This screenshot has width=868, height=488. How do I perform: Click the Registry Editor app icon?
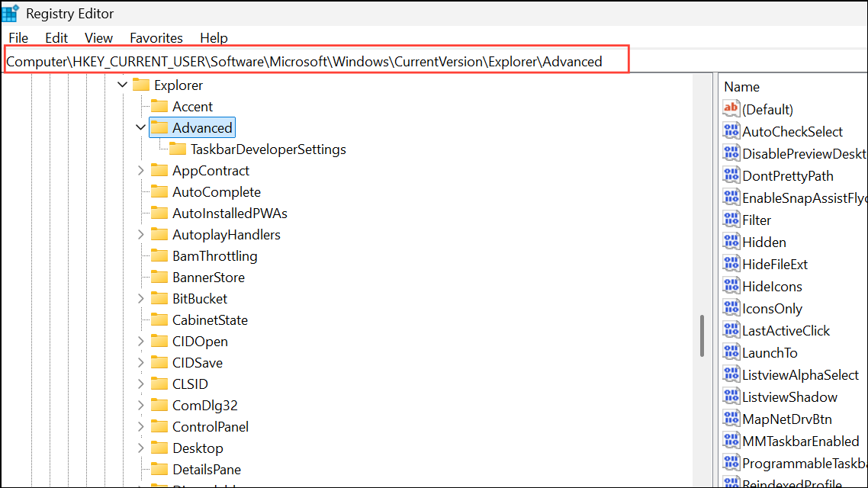point(11,13)
